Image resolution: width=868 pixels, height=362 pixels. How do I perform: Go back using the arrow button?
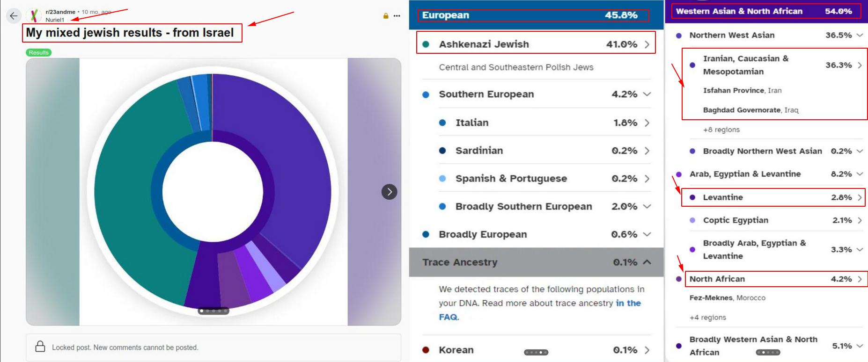[x=14, y=15]
